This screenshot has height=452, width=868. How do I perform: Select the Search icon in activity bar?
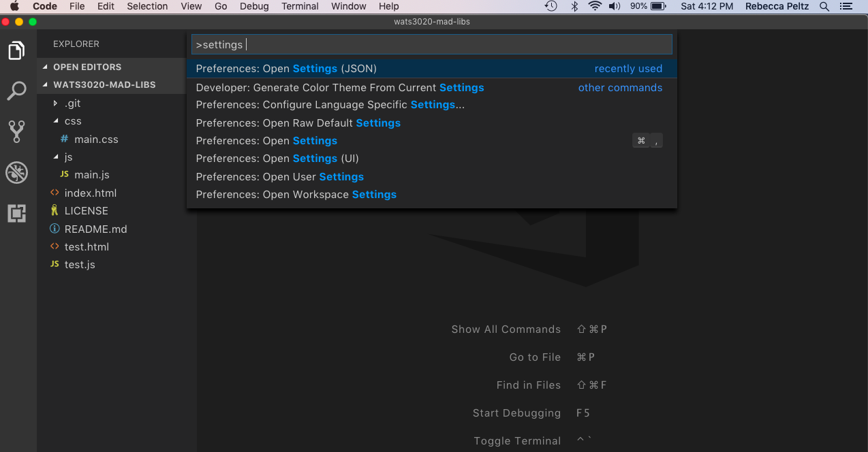pyautogui.click(x=17, y=91)
